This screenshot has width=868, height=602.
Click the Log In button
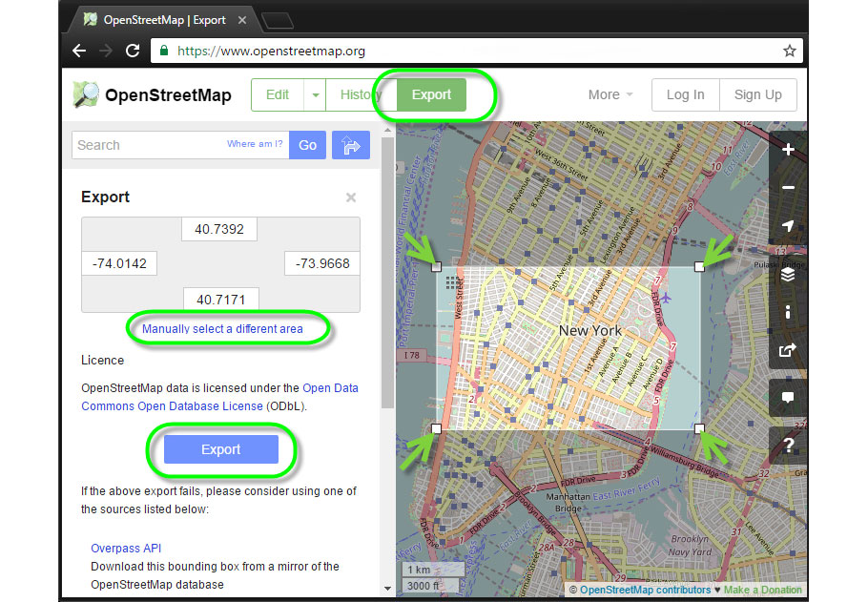tap(685, 94)
